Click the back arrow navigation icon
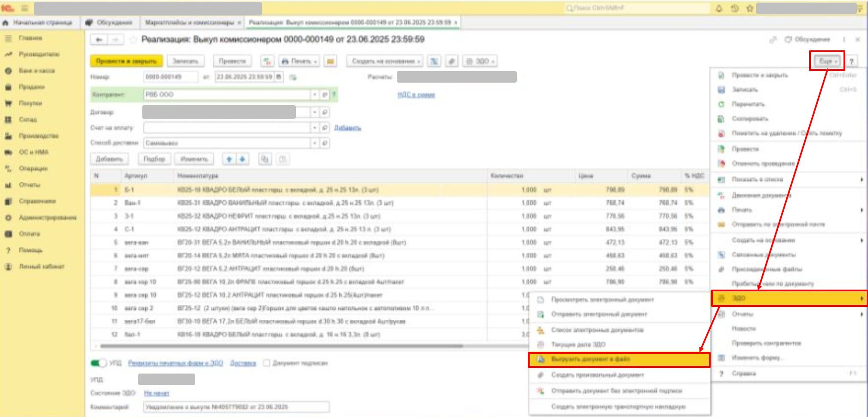The height and width of the screenshot is (417, 868). click(99, 40)
